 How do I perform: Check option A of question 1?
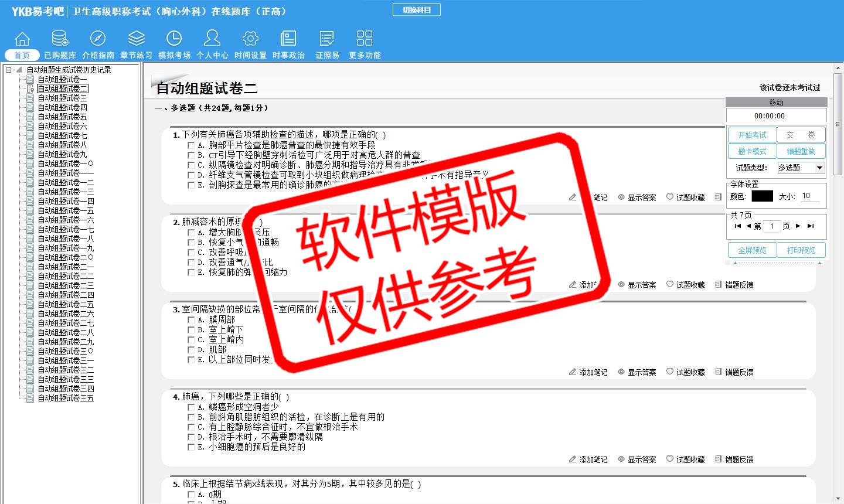click(x=191, y=145)
